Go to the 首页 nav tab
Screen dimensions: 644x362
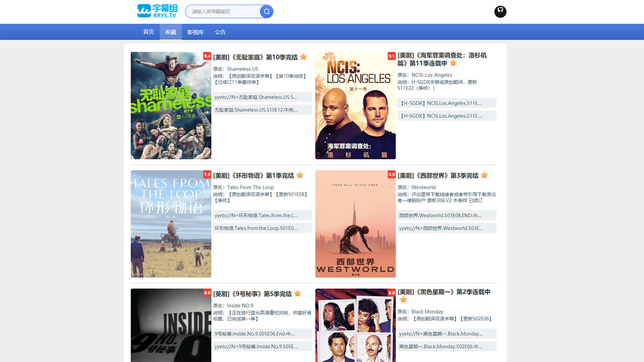click(x=148, y=32)
